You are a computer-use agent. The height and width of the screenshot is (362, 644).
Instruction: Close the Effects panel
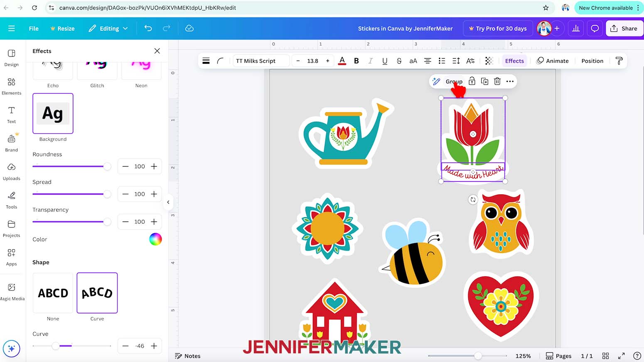point(157,51)
